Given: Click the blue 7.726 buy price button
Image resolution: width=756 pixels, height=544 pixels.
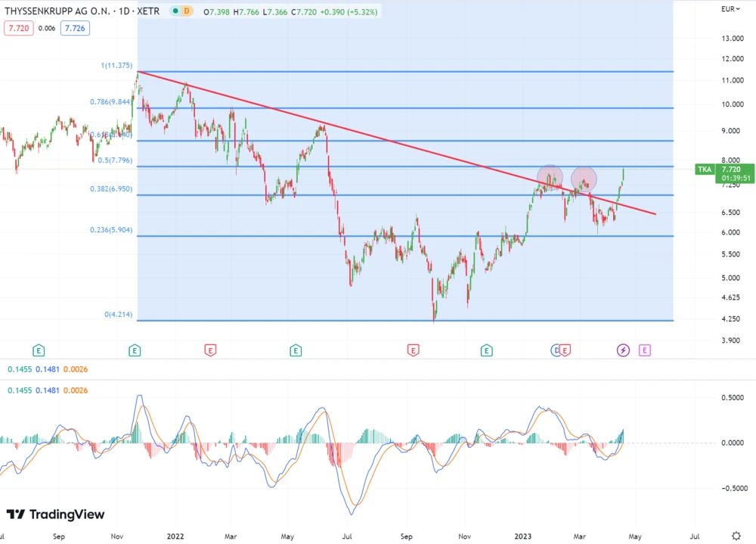Looking at the screenshot, I should [x=74, y=27].
